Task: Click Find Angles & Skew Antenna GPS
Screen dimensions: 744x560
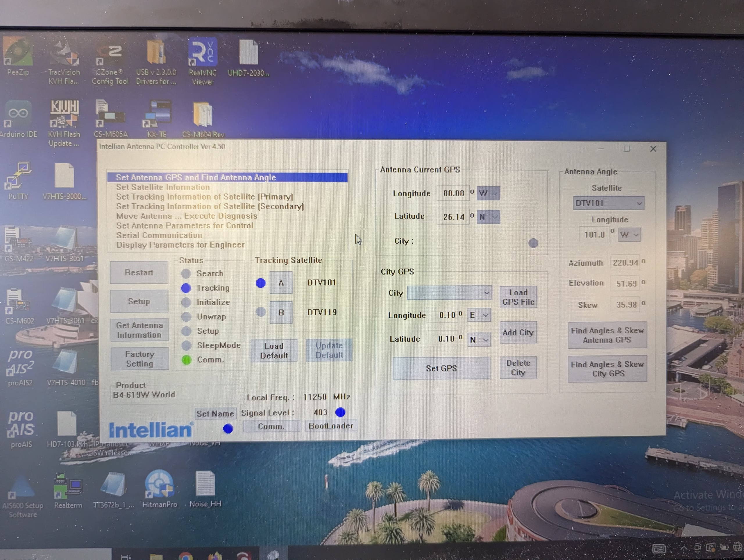Action: coord(607,335)
